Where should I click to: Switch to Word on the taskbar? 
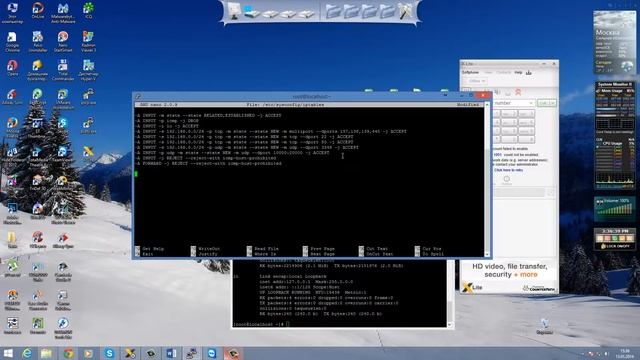click(x=171, y=353)
